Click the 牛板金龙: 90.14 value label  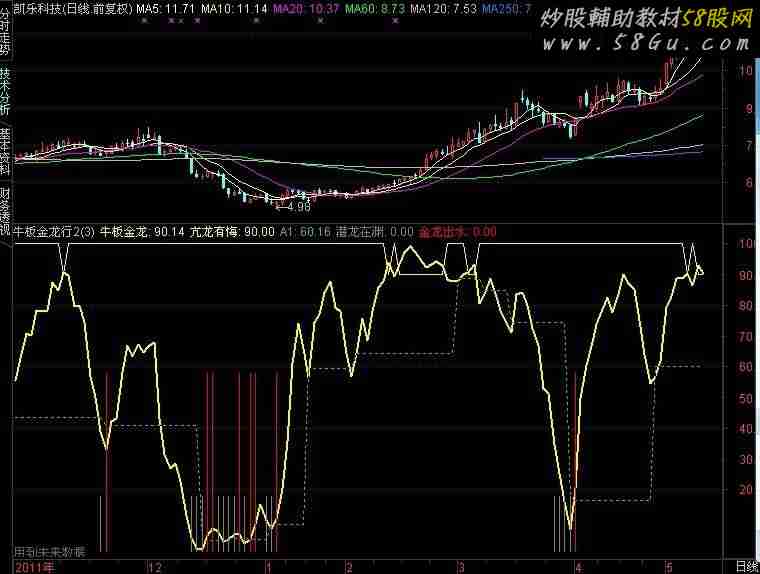coord(142,232)
